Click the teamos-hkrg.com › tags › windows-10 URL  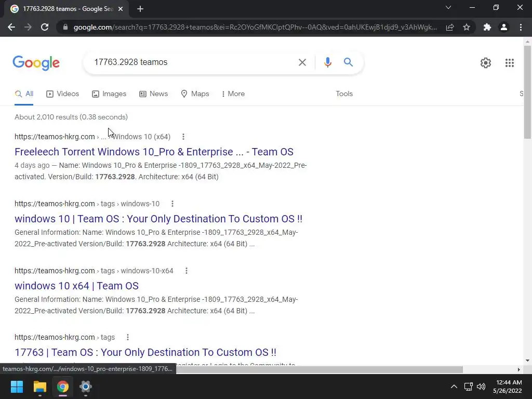pos(87,204)
